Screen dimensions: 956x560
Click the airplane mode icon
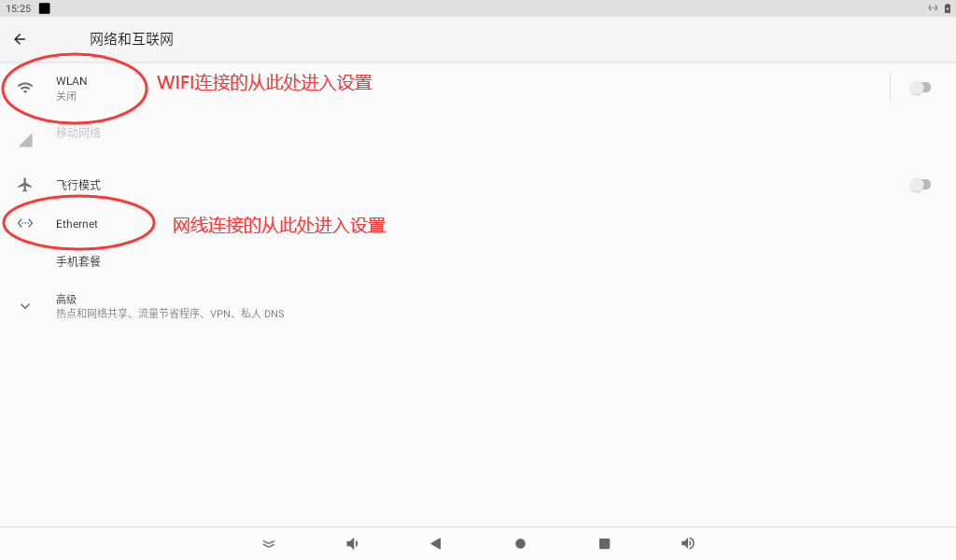pyautogui.click(x=25, y=185)
